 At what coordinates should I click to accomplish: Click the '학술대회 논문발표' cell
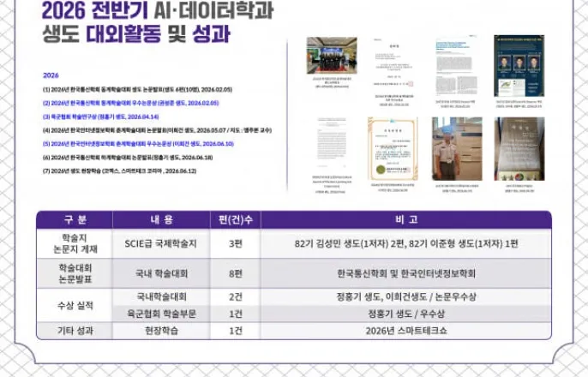coord(75,273)
